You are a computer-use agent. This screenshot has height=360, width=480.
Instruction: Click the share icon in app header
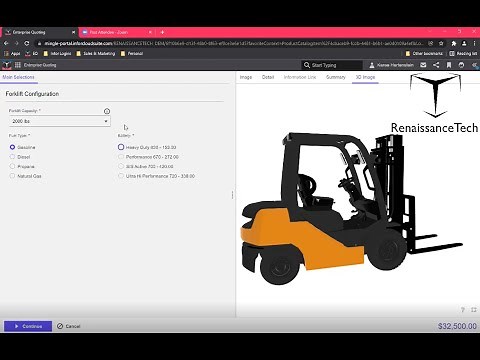coord(436,65)
